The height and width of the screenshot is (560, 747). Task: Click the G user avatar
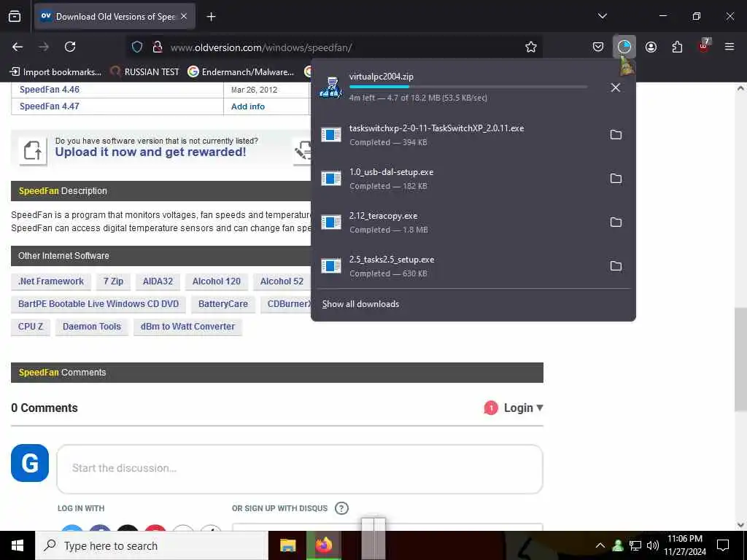point(30,463)
